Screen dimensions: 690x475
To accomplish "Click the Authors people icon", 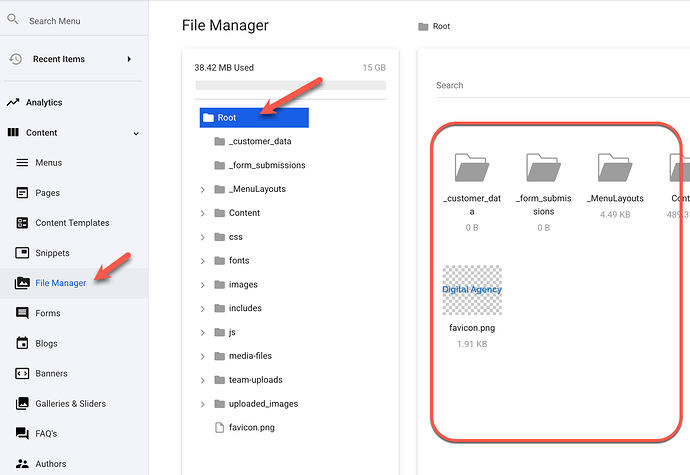I will coord(22,464).
